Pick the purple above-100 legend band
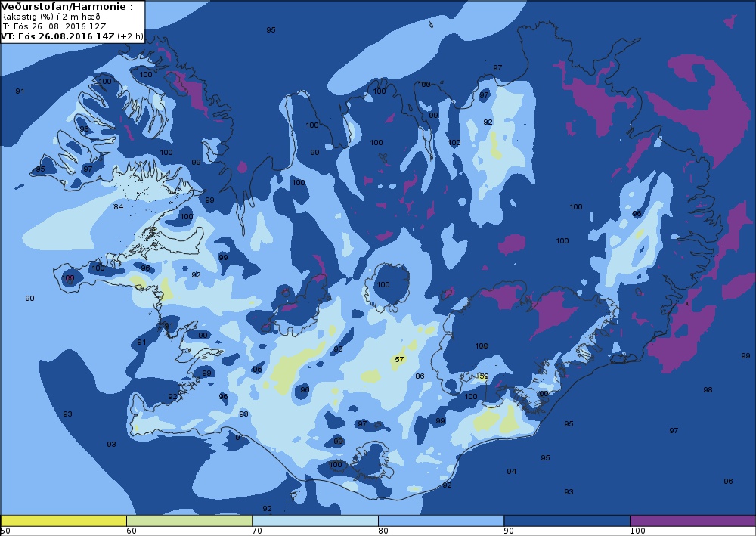The image size is (756, 536). click(692, 521)
